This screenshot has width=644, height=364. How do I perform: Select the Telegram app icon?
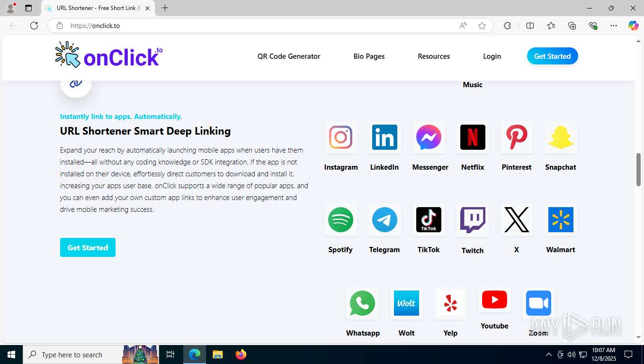click(385, 220)
